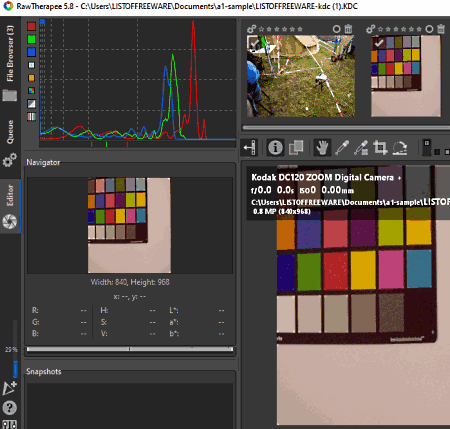The width and height of the screenshot is (450, 429).
Task: Click the filmstrip horizontal scrollbar
Action: click(x=346, y=128)
